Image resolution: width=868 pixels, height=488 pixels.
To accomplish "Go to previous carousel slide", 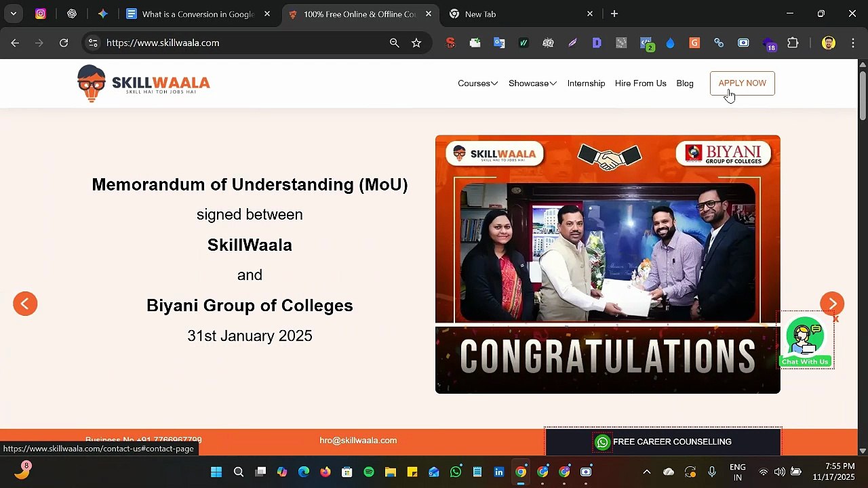I will (x=25, y=304).
